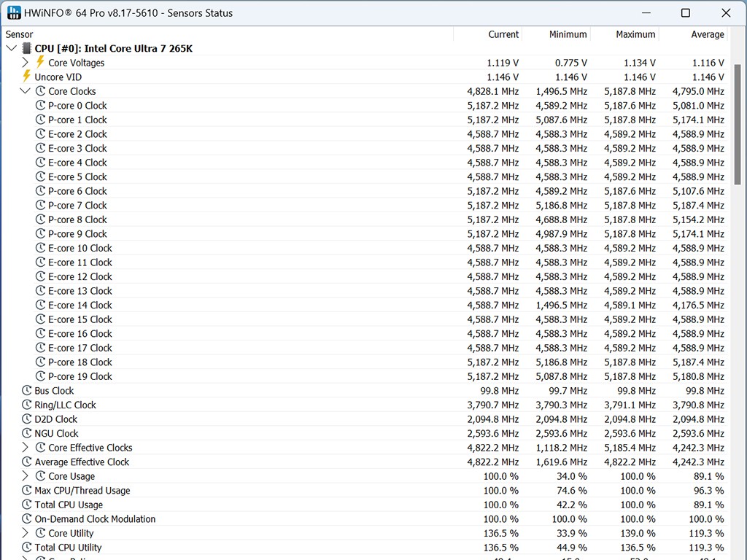This screenshot has width=747, height=560.
Task: Expand the Core Effective Clocks group
Action: tap(25, 448)
